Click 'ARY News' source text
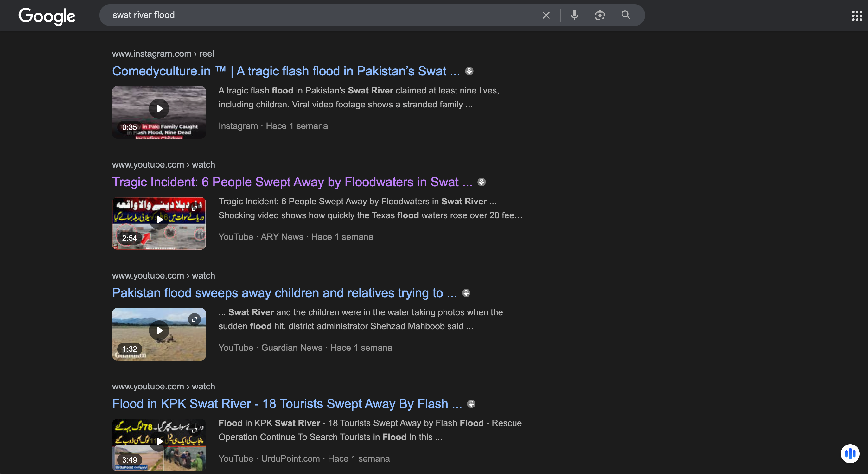This screenshot has width=868, height=474. tap(282, 237)
